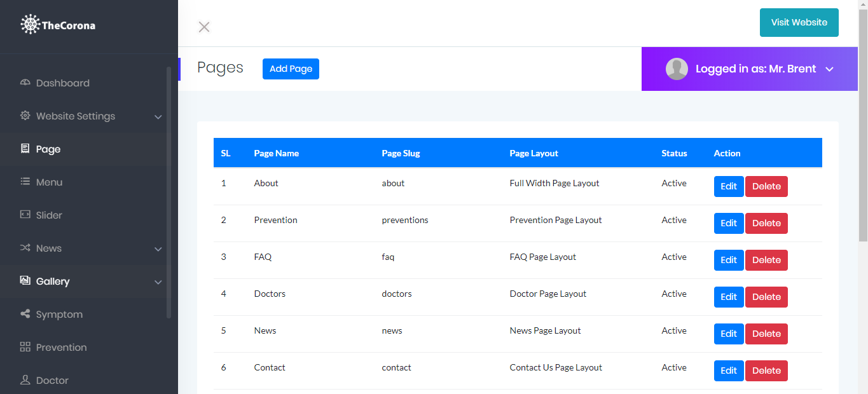Viewport: 868px width, 394px height.
Task: Click the Prevention grid icon
Action: 25,347
